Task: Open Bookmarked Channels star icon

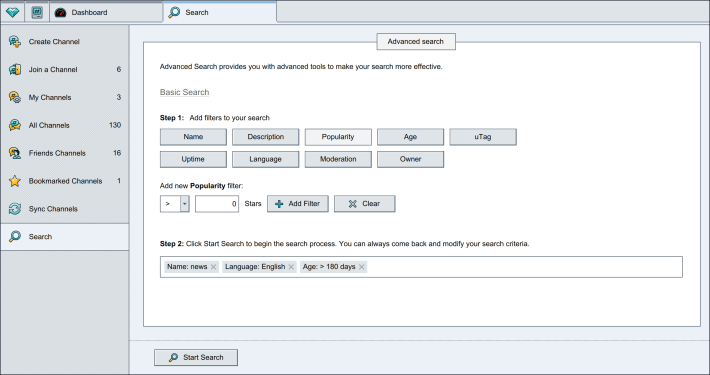Action: [15, 181]
